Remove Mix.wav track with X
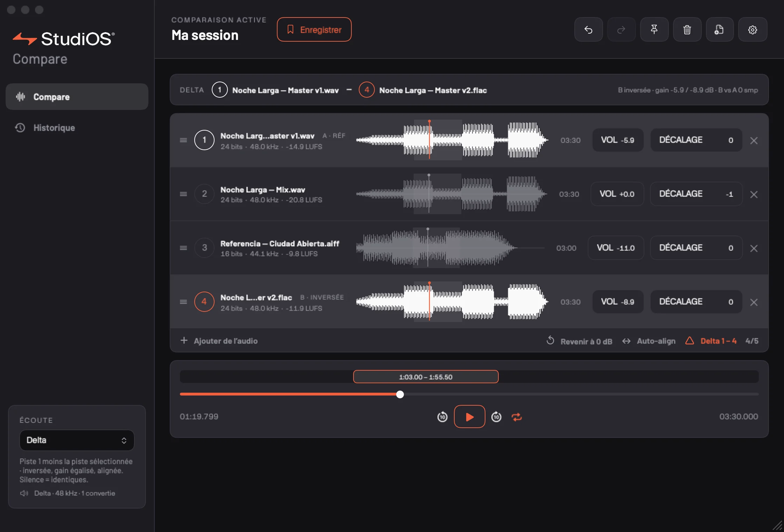The height and width of the screenshot is (532, 784). 754,195
